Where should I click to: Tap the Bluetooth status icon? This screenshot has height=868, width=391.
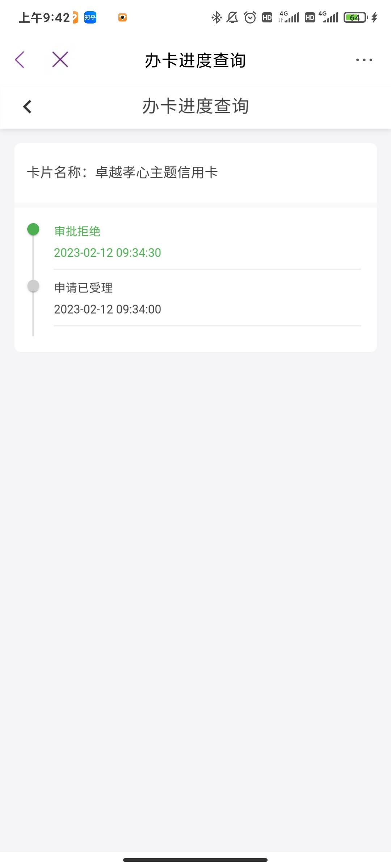(216, 17)
